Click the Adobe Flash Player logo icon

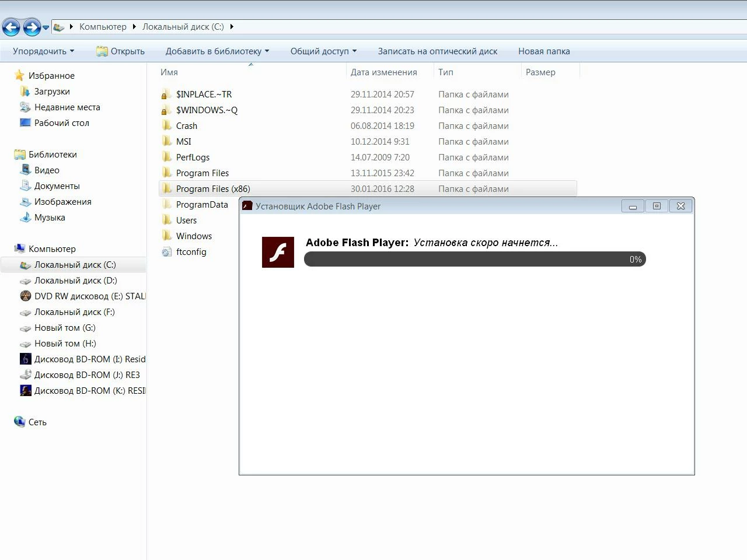point(278,252)
